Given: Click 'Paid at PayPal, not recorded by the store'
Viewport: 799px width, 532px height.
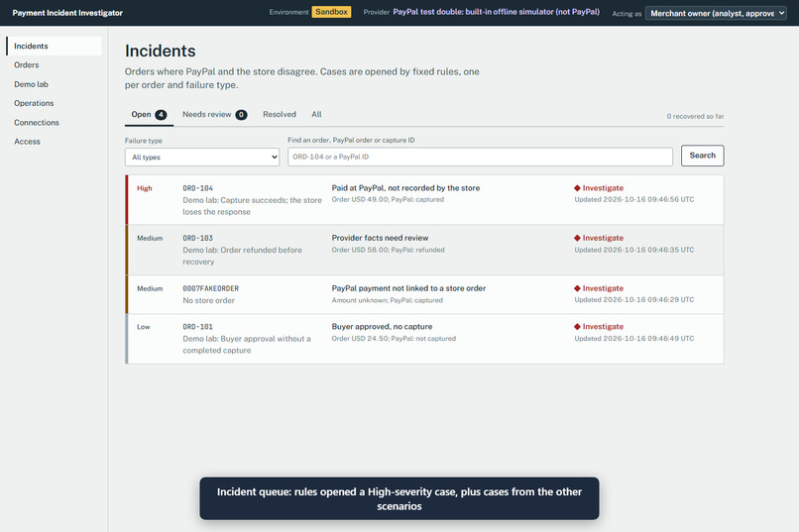Looking at the screenshot, I should point(405,188).
